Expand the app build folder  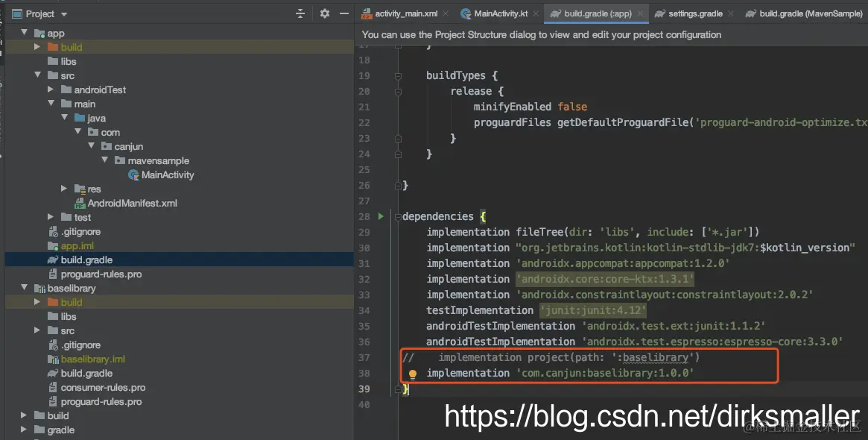pos(37,47)
